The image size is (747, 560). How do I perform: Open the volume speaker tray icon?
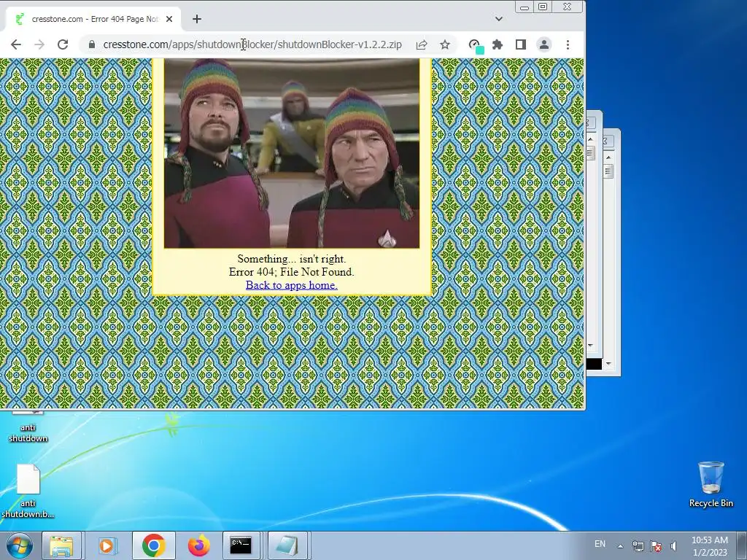(673, 546)
